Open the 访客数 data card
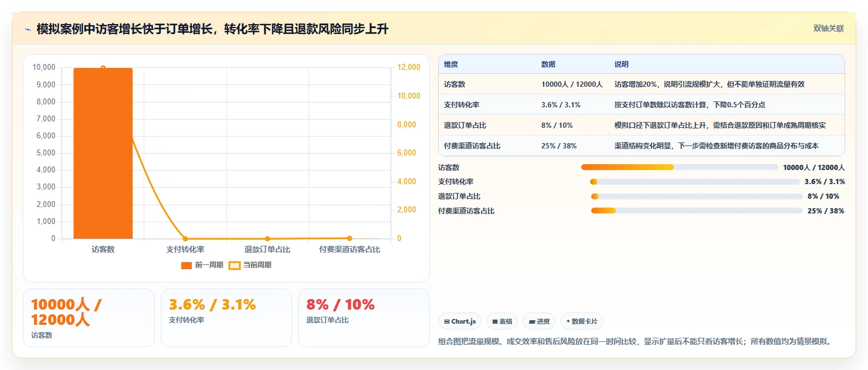 tap(89, 318)
